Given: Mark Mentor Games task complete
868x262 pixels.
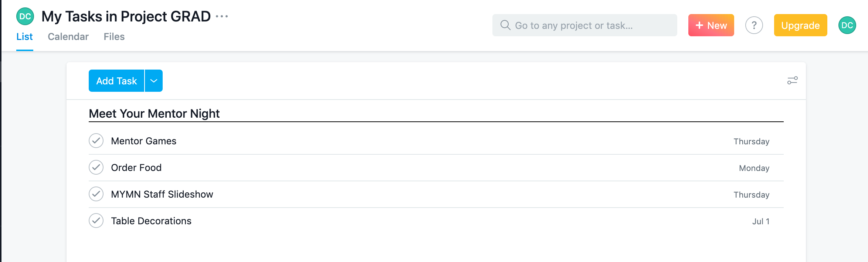Looking at the screenshot, I should pyautogui.click(x=96, y=141).
